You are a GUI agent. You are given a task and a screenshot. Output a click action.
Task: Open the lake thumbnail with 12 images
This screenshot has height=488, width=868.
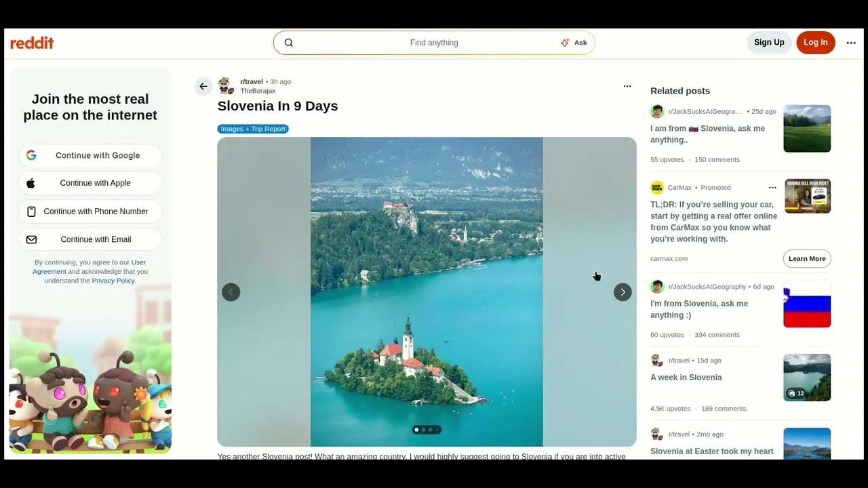[x=807, y=378]
